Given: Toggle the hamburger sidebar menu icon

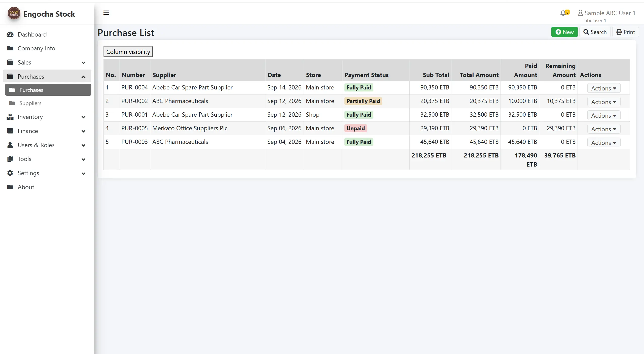Looking at the screenshot, I should (106, 13).
